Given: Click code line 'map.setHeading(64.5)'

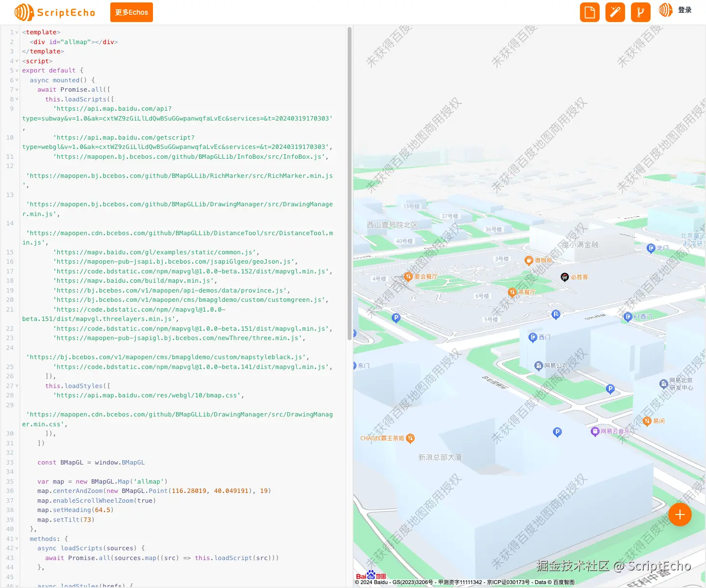Looking at the screenshot, I should click(76, 510).
